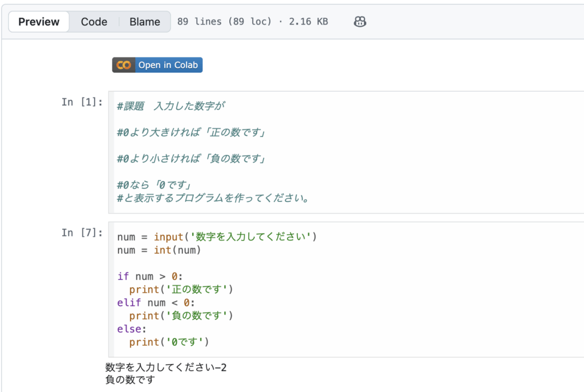
Task: Click the '#と表示するプログラム' comment line
Action: tap(213, 198)
